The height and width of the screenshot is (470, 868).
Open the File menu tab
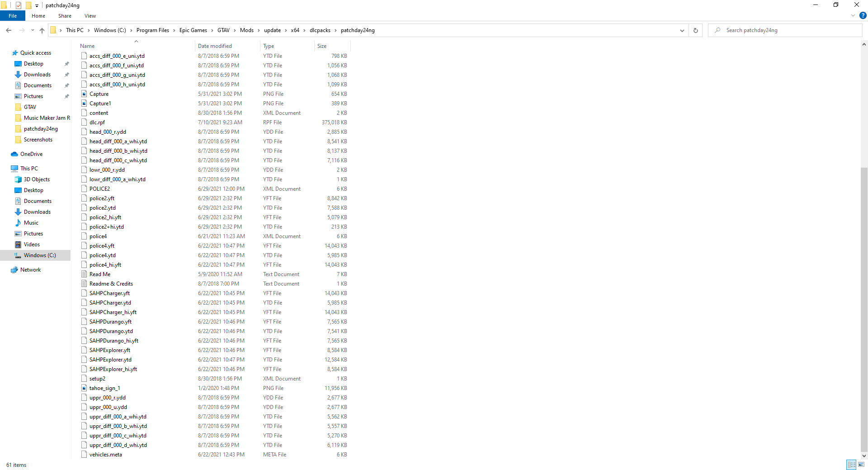pos(13,16)
